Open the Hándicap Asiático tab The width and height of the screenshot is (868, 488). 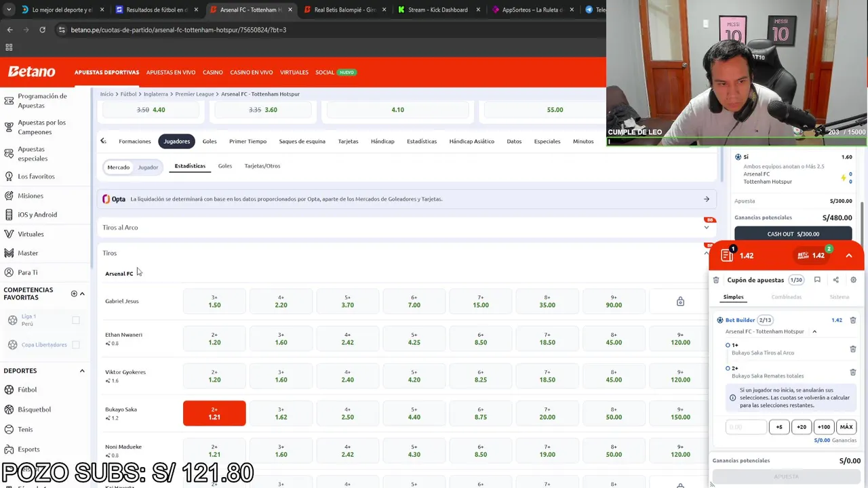(471, 141)
